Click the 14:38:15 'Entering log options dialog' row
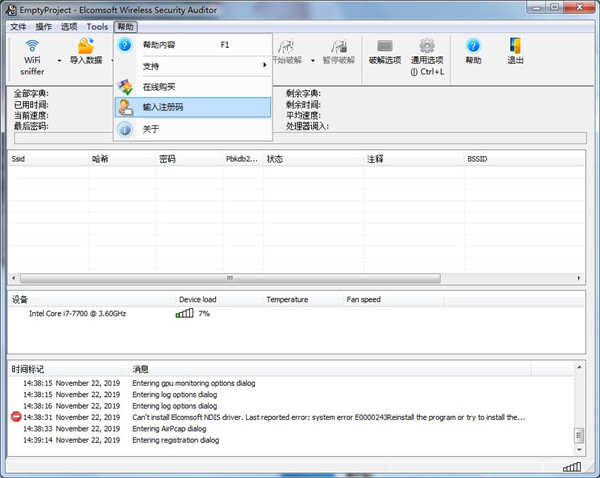This screenshot has height=478, width=600. click(x=291, y=395)
